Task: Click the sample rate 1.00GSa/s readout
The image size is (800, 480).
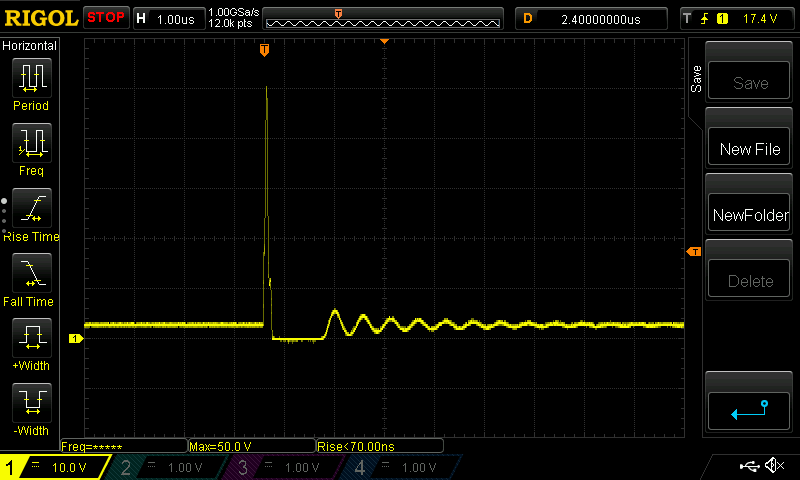Action: 233,12
